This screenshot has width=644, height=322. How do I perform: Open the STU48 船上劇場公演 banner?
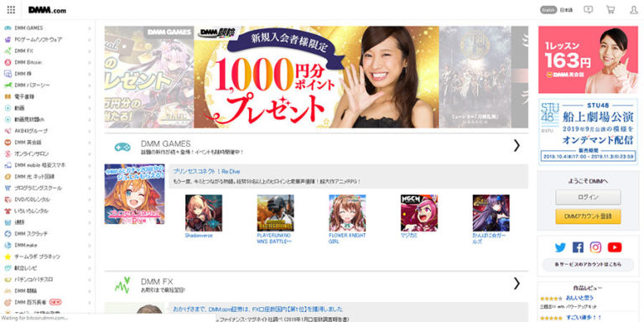[588, 132]
